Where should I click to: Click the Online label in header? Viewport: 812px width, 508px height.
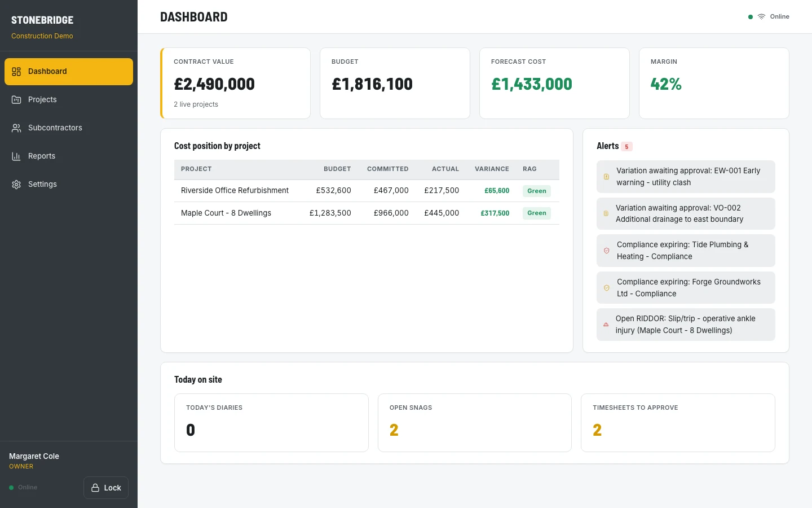(x=780, y=17)
